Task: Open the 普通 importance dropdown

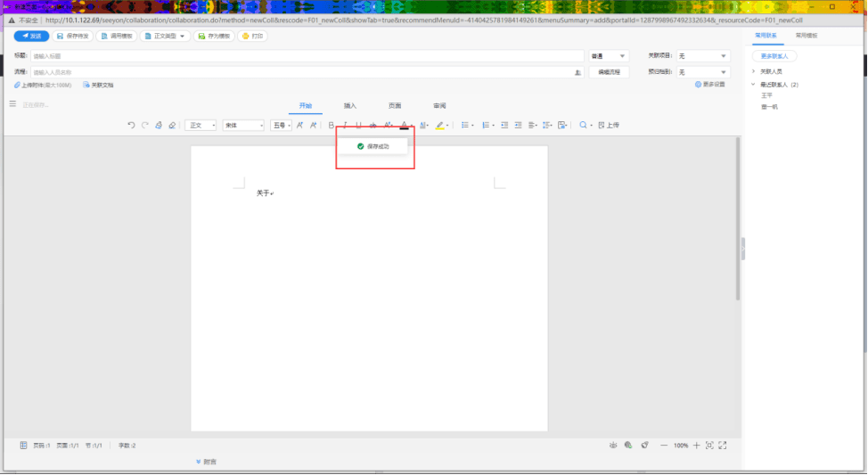Action: click(x=609, y=56)
